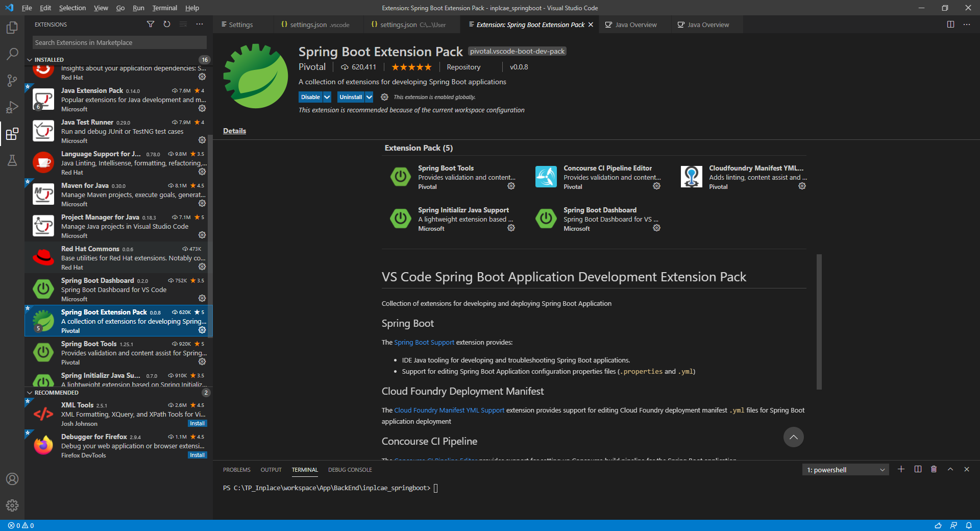Install Debugger for Firefox extension
The image size is (980, 531).
197,455
